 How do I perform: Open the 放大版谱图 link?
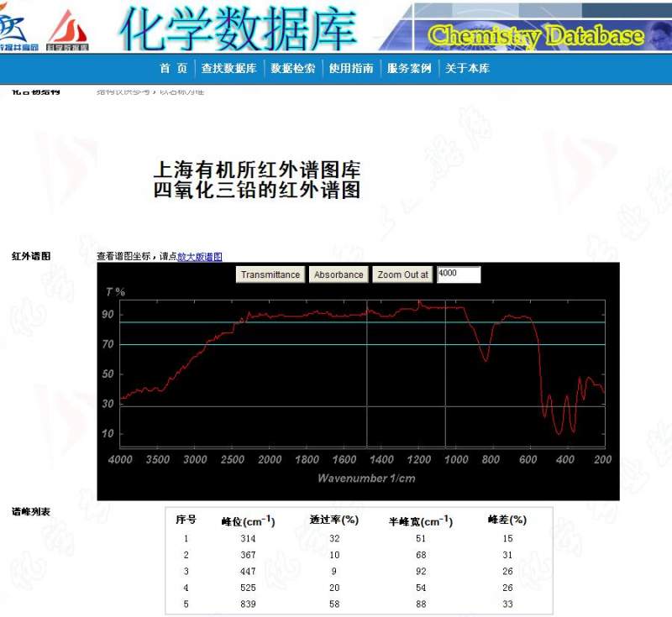point(200,257)
